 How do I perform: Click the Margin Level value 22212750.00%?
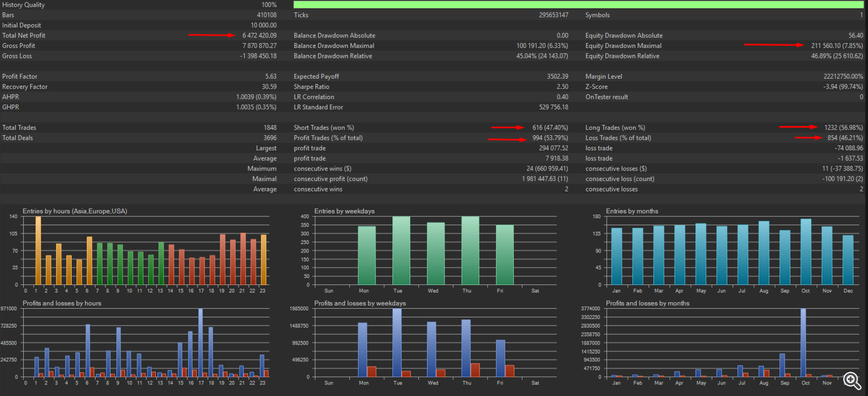[x=844, y=76]
